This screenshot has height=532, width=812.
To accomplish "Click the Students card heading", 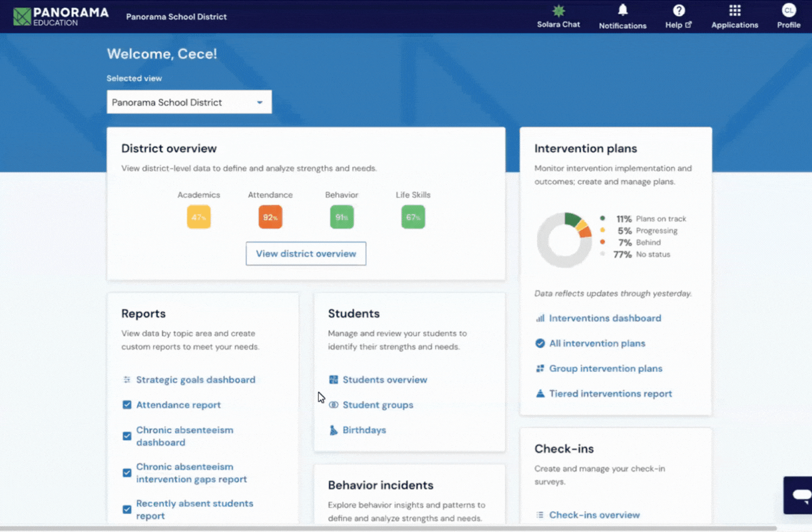I will (x=354, y=313).
